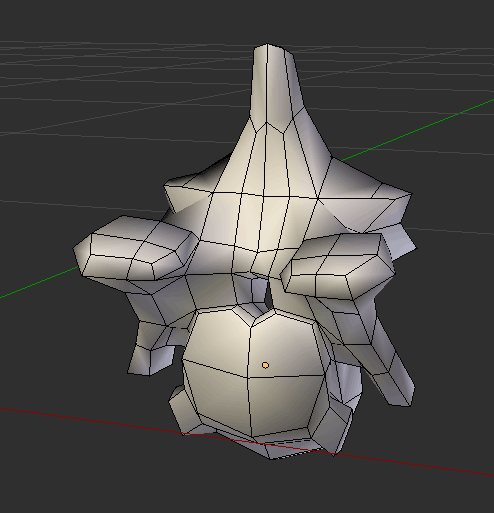Click the horizontal edge loop below the spike base
Image resolution: width=494 pixels, height=513 pixels.
pos(267,195)
